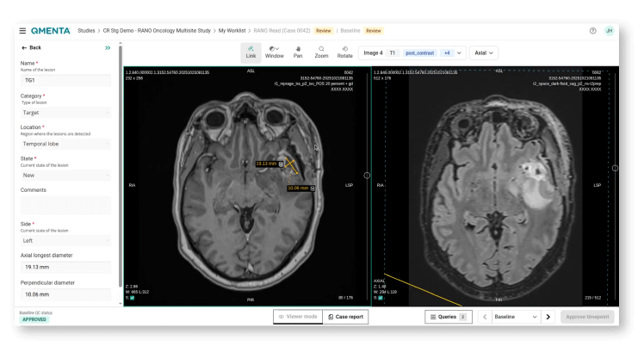
Task: Pick the Zoom tool
Action: [x=321, y=52]
